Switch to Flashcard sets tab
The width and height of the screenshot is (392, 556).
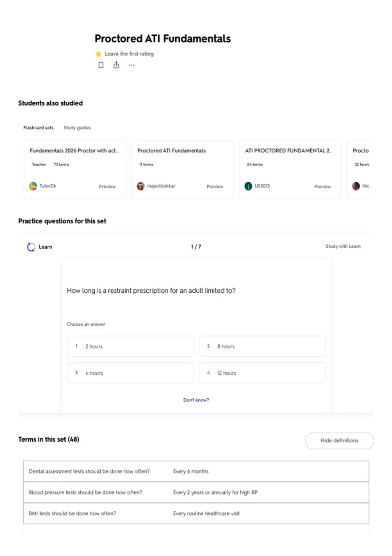tap(38, 128)
